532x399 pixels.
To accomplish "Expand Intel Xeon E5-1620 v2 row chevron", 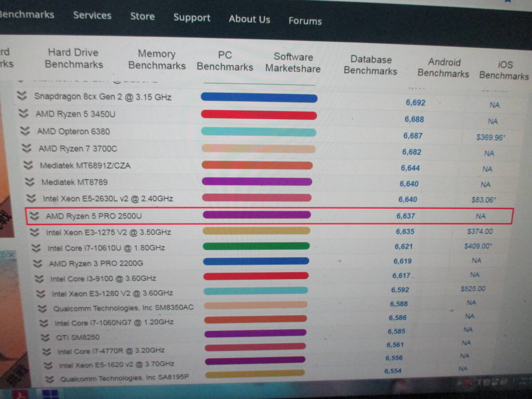I will point(48,366).
